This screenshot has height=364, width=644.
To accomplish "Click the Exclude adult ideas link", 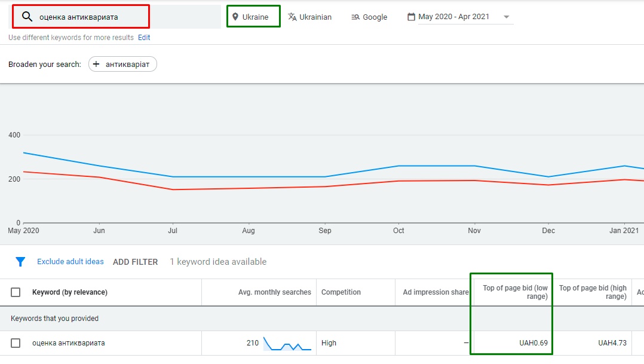I will pos(70,262).
